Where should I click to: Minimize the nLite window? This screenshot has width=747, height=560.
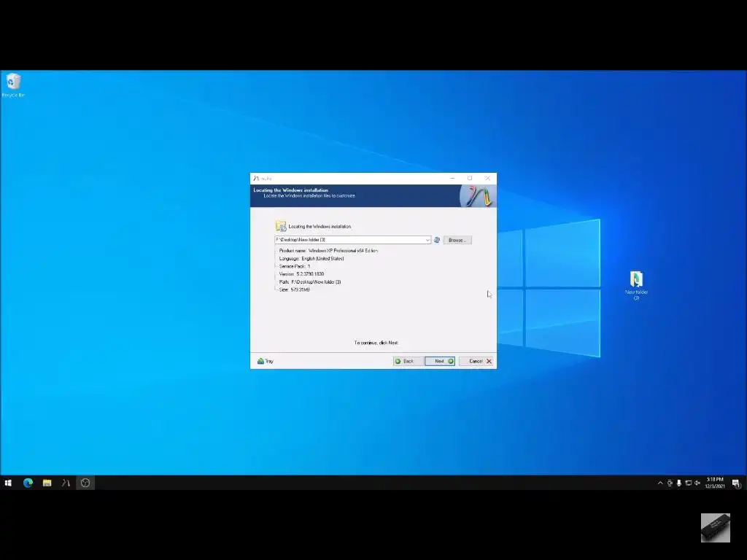click(x=452, y=178)
